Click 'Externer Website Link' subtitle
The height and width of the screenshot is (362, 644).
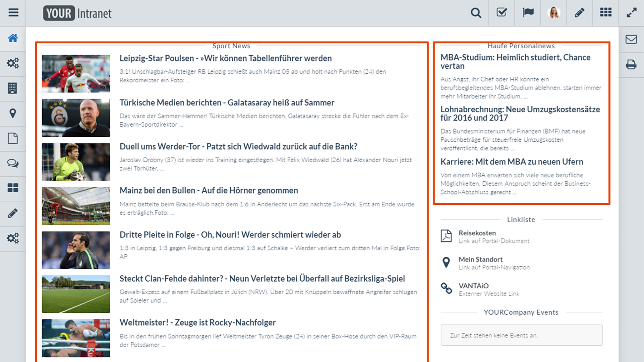[x=489, y=294]
